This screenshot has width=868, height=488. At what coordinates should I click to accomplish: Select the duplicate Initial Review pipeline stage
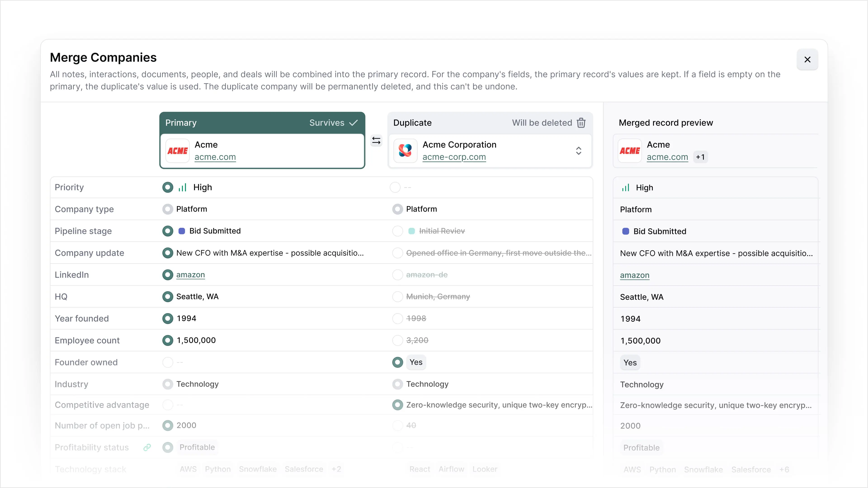coord(398,231)
